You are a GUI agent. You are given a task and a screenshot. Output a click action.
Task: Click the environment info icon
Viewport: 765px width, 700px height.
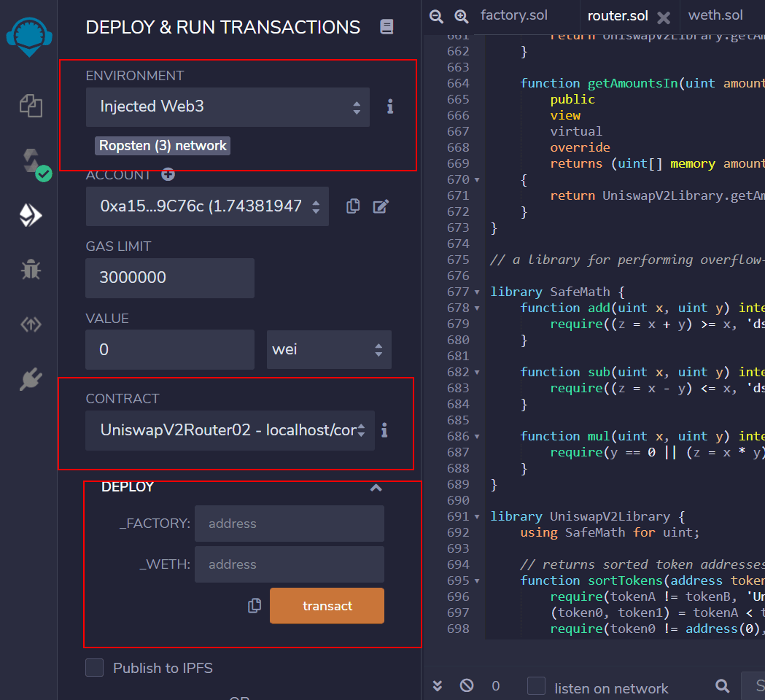click(390, 106)
